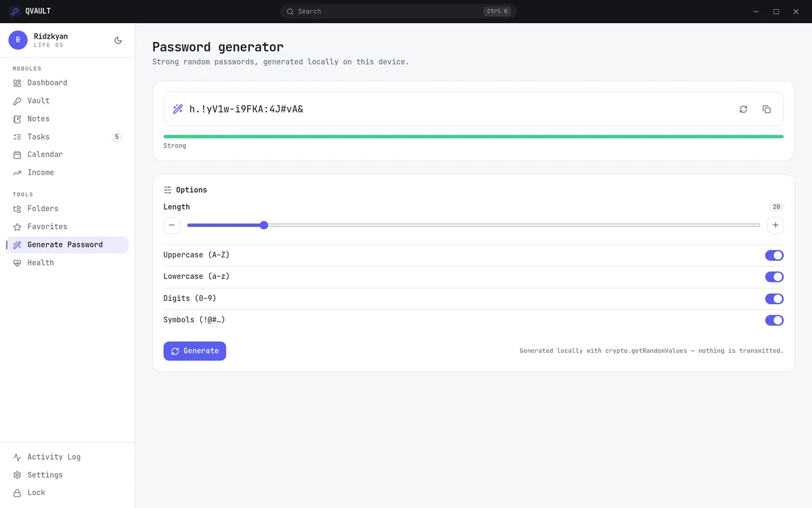This screenshot has height=508, width=812.
Task: Click the Notes pencil icon in the sidebar
Action: click(18, 119)
